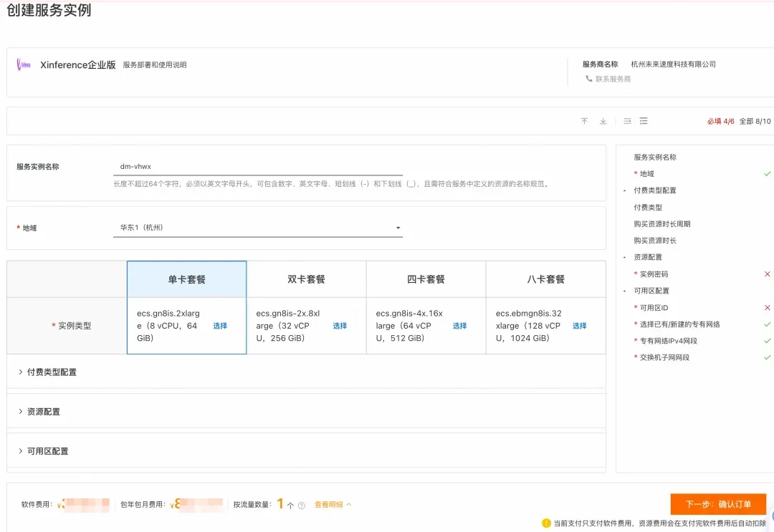The image size is (774, 532).
Task: Click 选择 for ecs.gn8is-2x.8xlarge
Action: click(x=340, y=325)
